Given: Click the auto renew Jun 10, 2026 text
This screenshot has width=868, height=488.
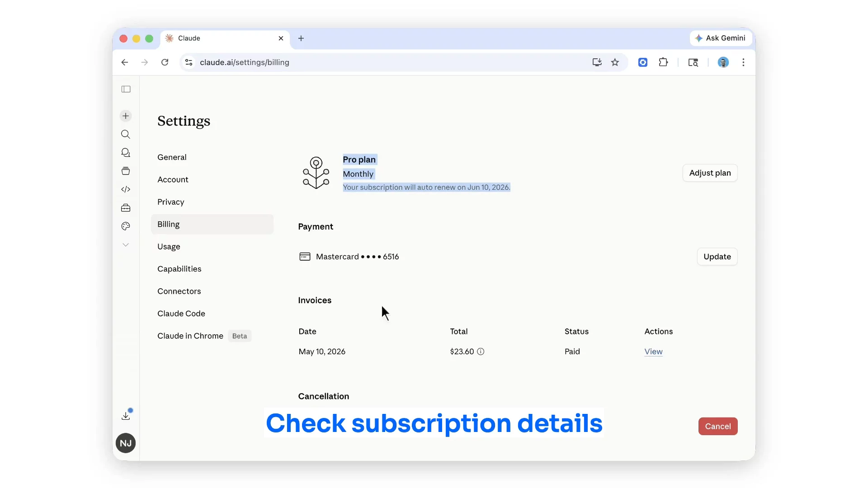Looking at the screenshot, I should 426,187.
